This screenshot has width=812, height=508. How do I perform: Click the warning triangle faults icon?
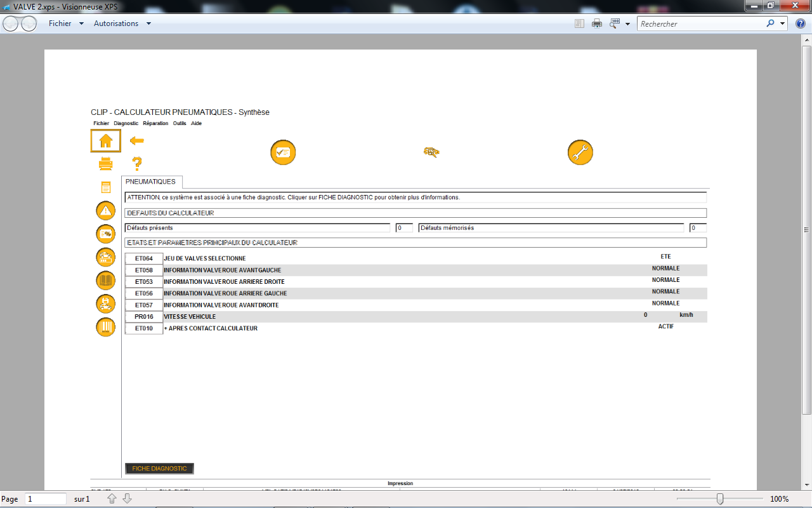[x=105, y=210]
